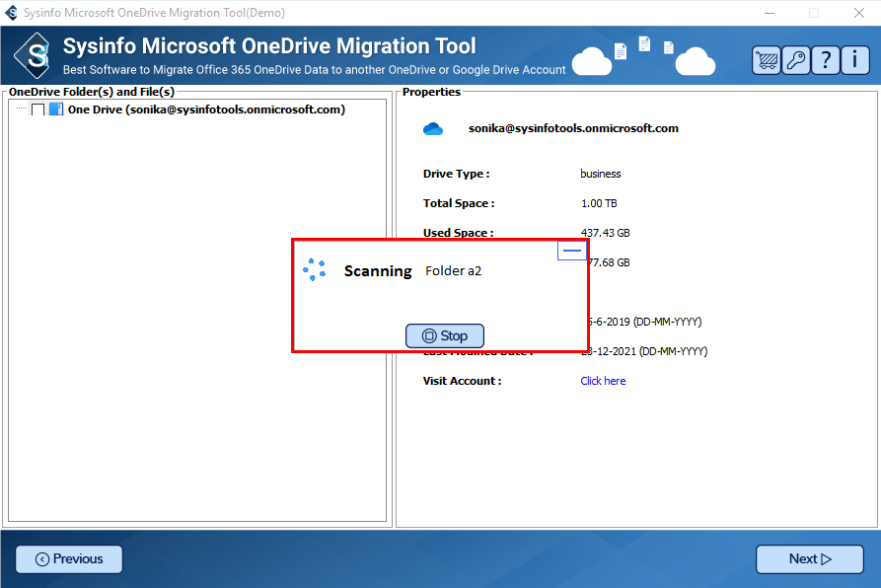
Task: Open the about info icon
Action: [854, 59]
